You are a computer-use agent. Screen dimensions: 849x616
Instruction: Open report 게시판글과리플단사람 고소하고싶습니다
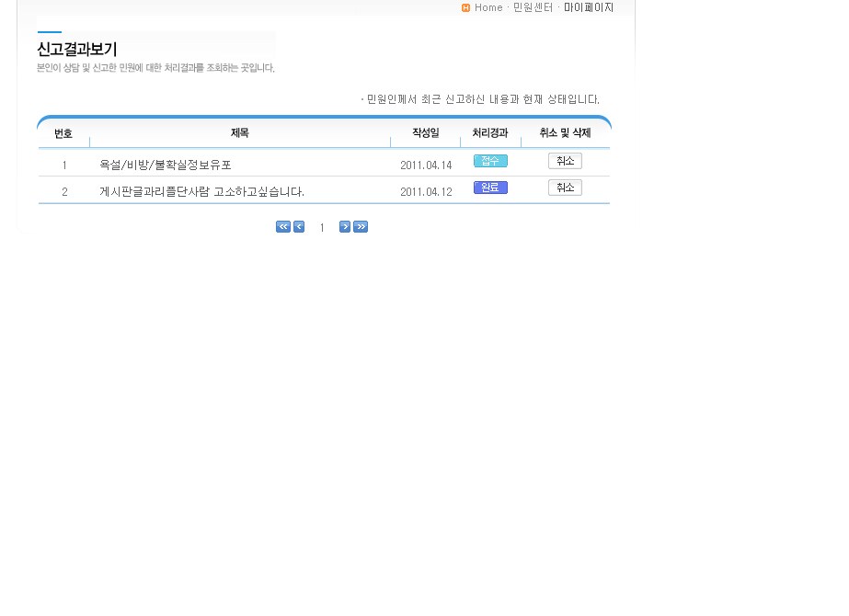point(201,192)
